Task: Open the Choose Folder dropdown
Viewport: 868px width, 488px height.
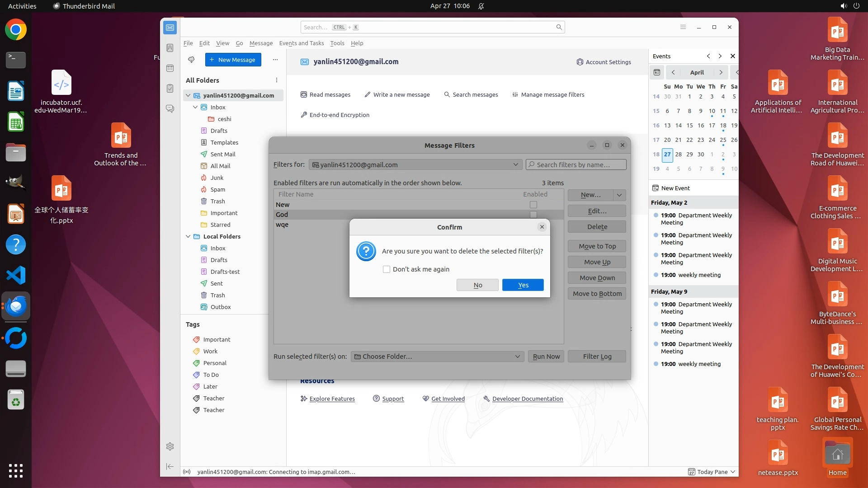Action: point(437,357)
